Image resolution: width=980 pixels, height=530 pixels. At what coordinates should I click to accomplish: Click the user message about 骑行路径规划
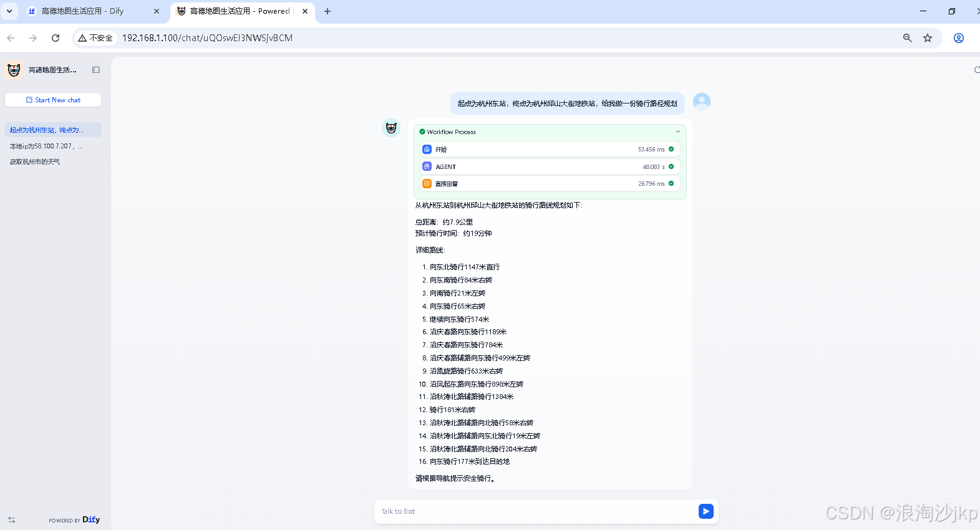568,104
